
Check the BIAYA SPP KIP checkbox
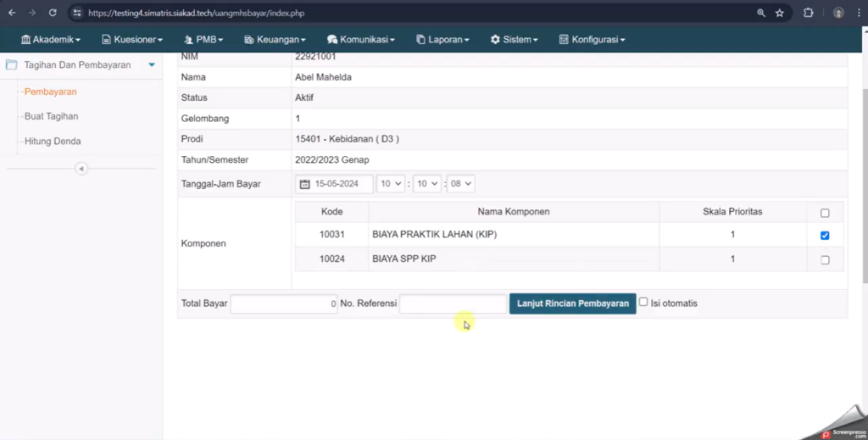point(825,259)
